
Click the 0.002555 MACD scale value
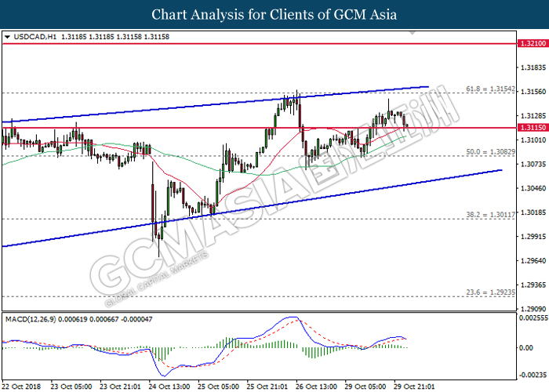coord(533,318)
